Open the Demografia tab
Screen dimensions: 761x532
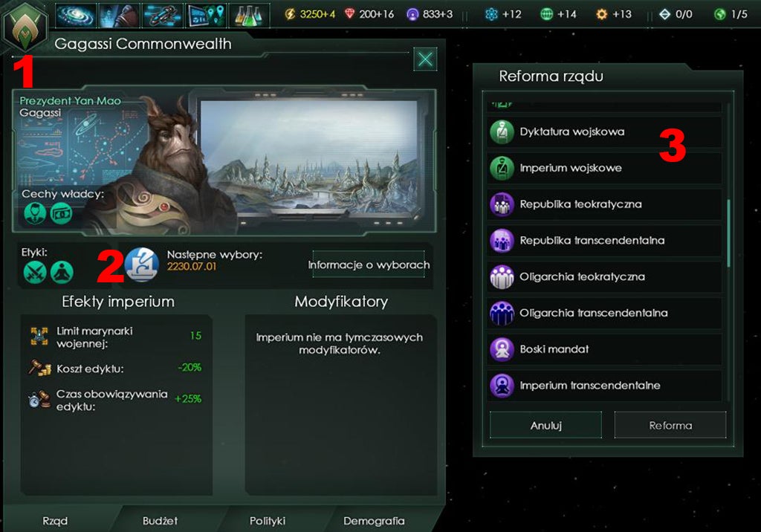click(x=374, y=521)
